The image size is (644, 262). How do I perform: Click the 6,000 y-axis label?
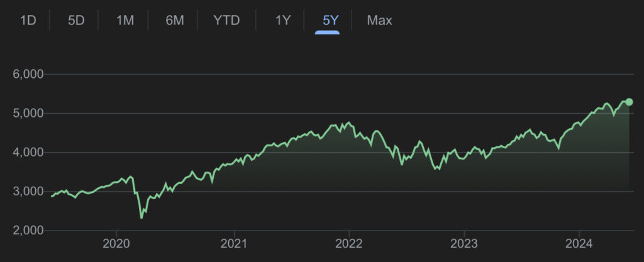[x=28, y=74]
